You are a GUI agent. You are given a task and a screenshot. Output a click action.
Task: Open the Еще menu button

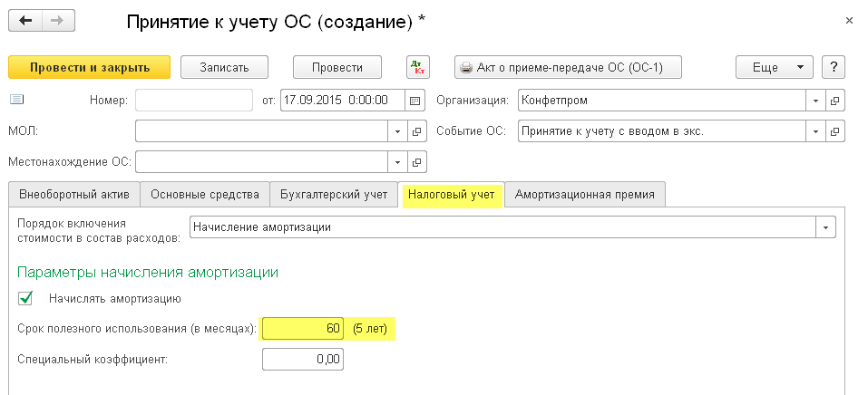click(x=774, y=67)
